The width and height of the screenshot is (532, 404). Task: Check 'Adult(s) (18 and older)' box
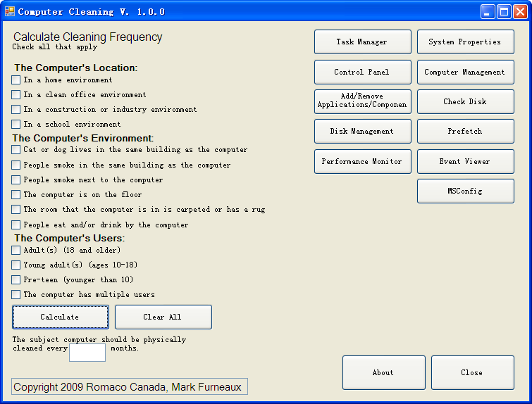[x=16, y=251]
